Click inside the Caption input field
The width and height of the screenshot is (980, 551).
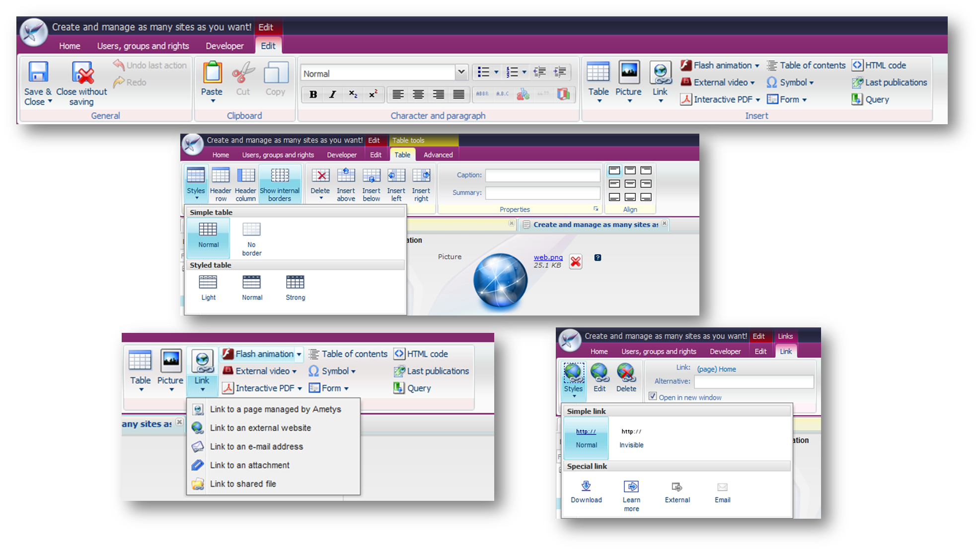(542, 175)
